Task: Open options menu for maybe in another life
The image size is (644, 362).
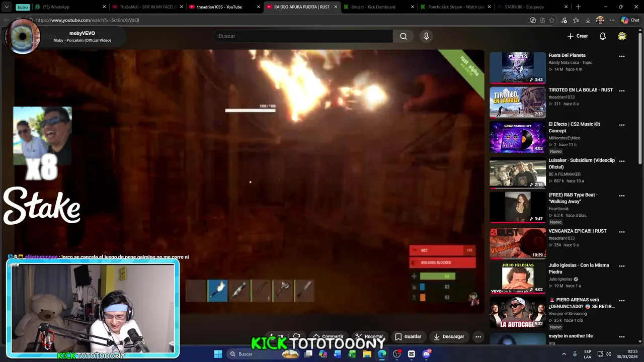Action: (622, 337)
